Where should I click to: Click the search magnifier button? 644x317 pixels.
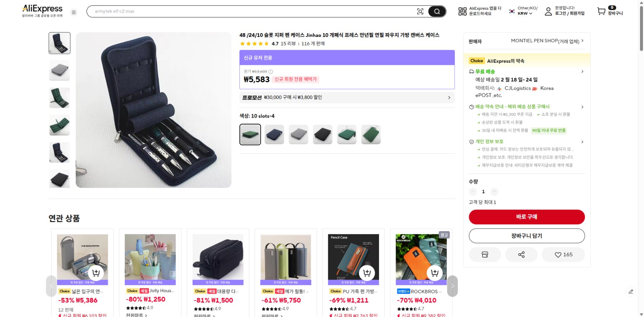(437, 11)
